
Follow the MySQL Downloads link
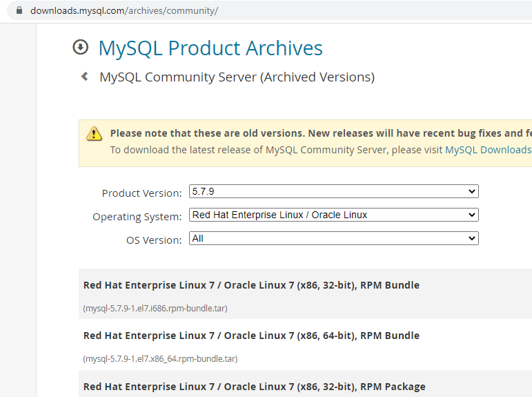tap(489, 150)
